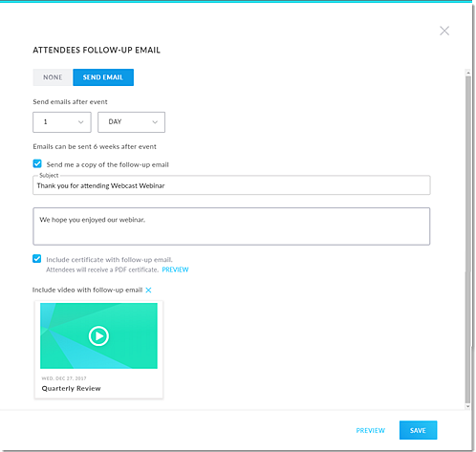The height and width of the screenshot is (452, 476).
Task: Expand the DAY time unit dropdown
Action: pyautogui.click(x=131, y=122)
